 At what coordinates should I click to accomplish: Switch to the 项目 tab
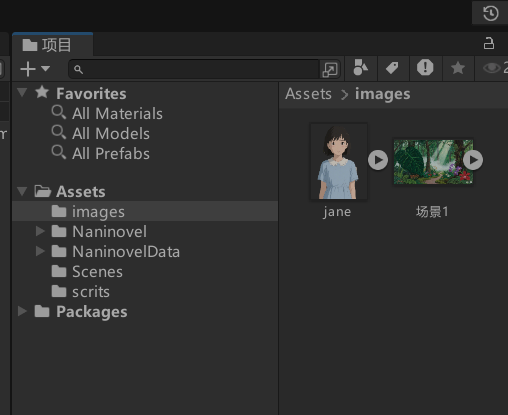(x=53, y=45)
